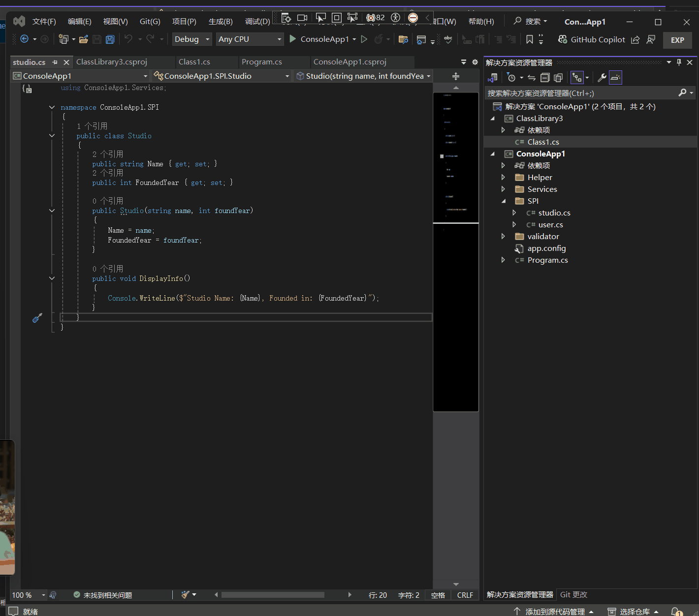Open the 文件(F) menu
The height and width of the screenshot is (616, 699).
pos(44,22)
